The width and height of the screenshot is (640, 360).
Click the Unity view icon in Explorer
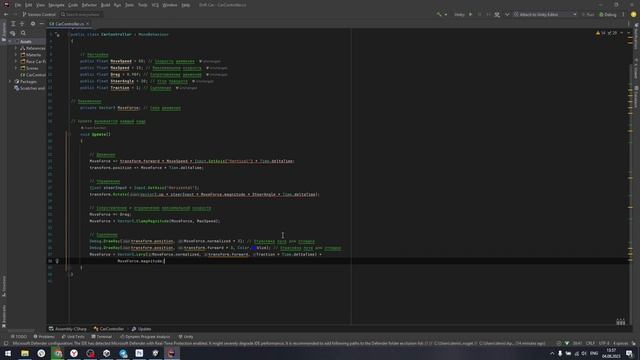13,33
